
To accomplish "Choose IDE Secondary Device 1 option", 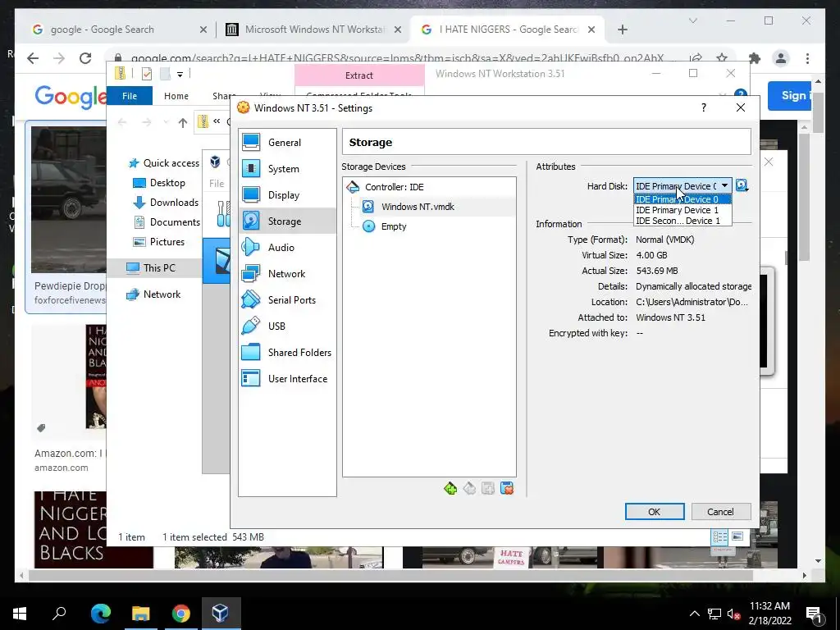I will click(x=682, y=221).
